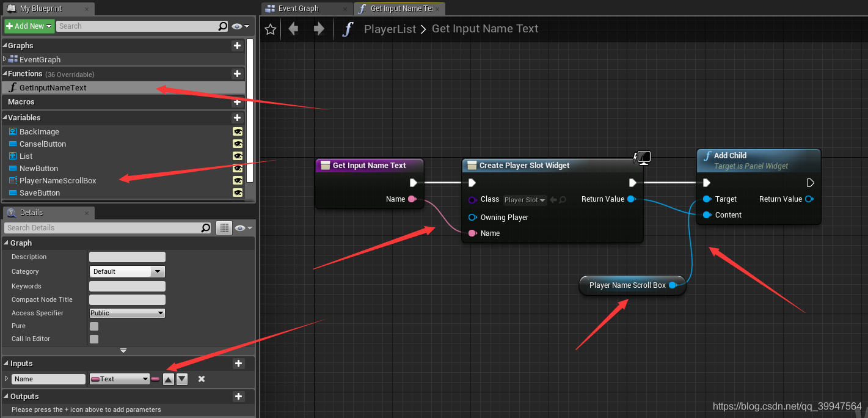Move Name parameter up arrow
Viewport: 868px width, 418px height.
tap(169, 379)
